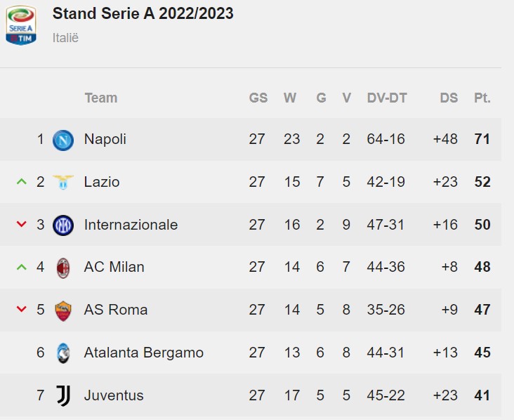Click the green up arrow beside AC Milan
Viewport: 514px width, 420px height.
pyautogui.click(x=22, y=267)
